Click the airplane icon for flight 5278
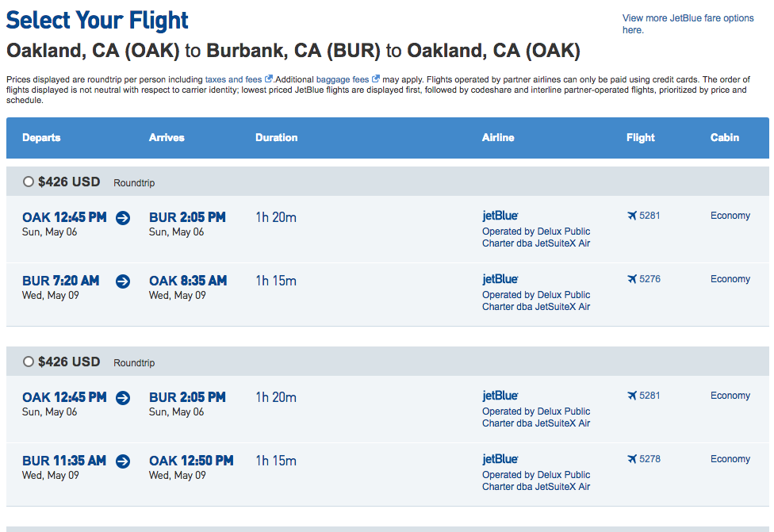Screen dimensions: 774x532 [632, 459]
